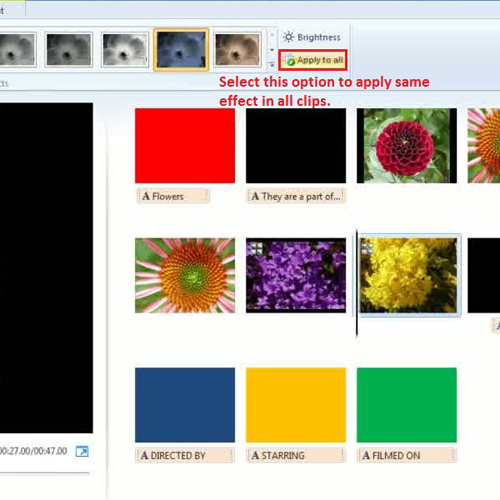Click the STARRING caption label
This screenshot has width=500, height=500.
pyautogui.click(x=296, y=455)
